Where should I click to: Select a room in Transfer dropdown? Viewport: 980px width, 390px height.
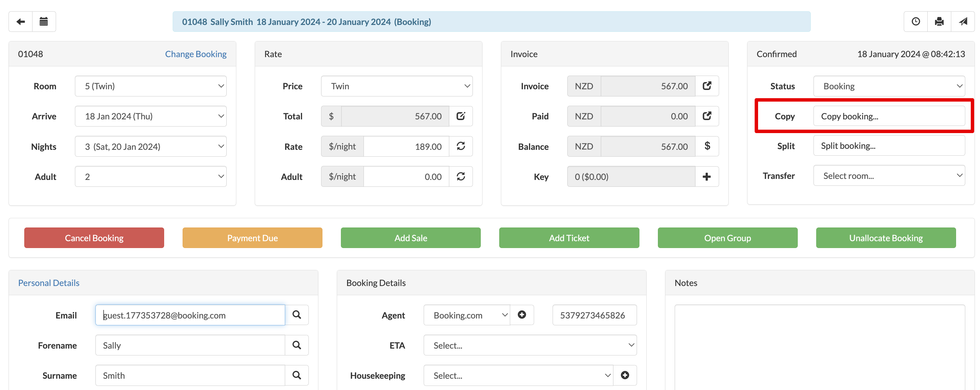click(x=889, y=176)
